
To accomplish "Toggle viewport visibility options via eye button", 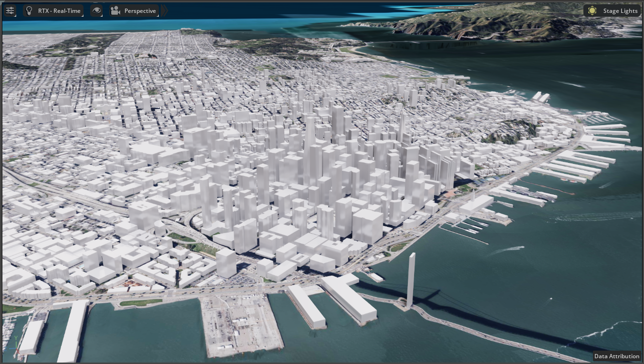I will (96, 11).
